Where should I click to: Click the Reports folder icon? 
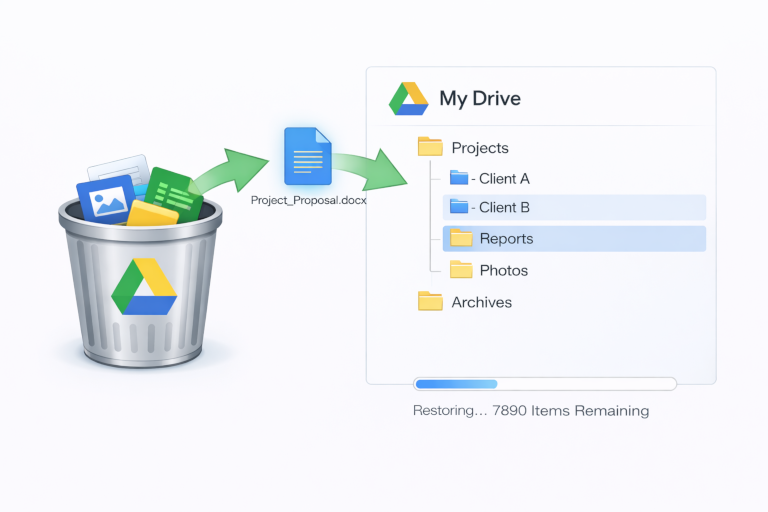(461, 238)
